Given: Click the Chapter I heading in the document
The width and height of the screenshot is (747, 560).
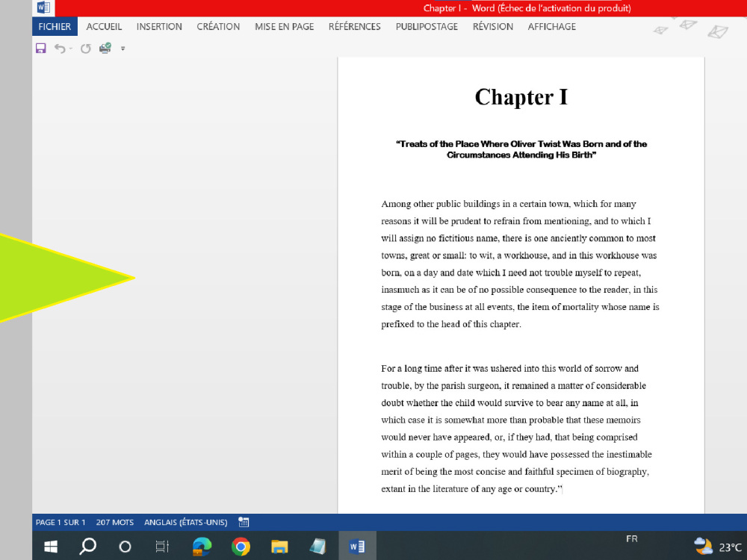Looking at the screenshot, I should point(521,97).
